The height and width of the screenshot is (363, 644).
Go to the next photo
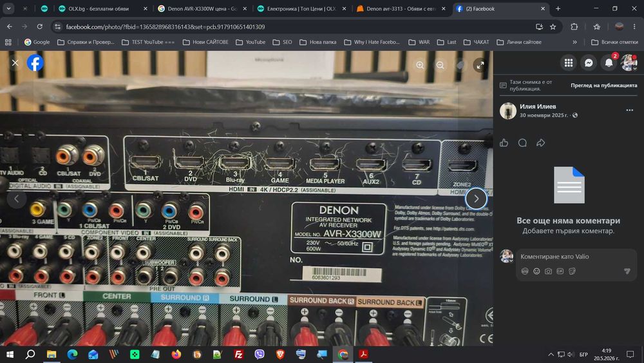coord(476,199)
